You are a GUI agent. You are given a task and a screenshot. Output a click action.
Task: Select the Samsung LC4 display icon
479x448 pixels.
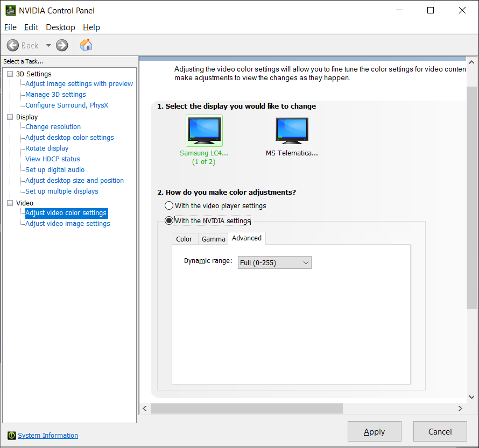click(204, 131)
